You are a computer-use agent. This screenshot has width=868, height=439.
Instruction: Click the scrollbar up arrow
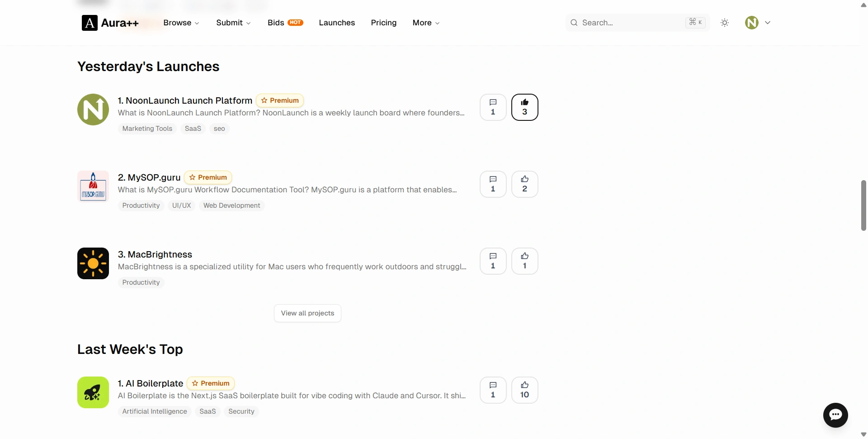(863, 5)
